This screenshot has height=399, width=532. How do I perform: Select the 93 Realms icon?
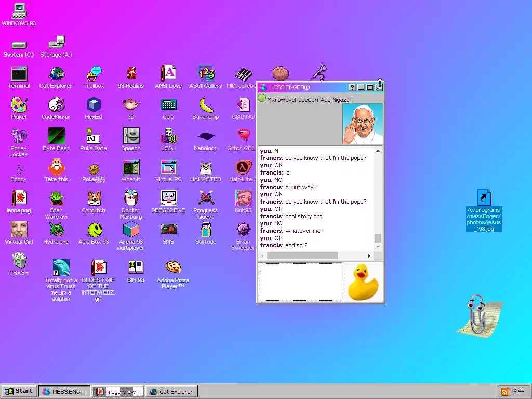(x=131, y=74)
